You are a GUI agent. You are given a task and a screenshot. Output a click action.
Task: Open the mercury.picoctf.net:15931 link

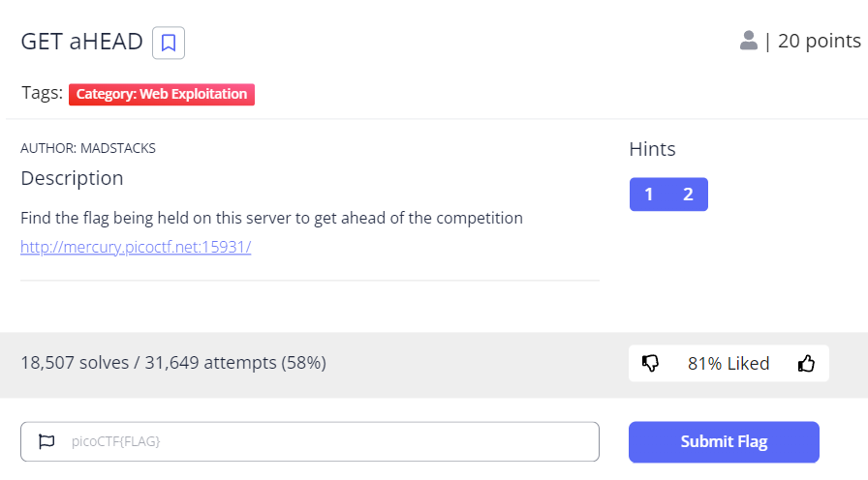(x=136, y=247)
